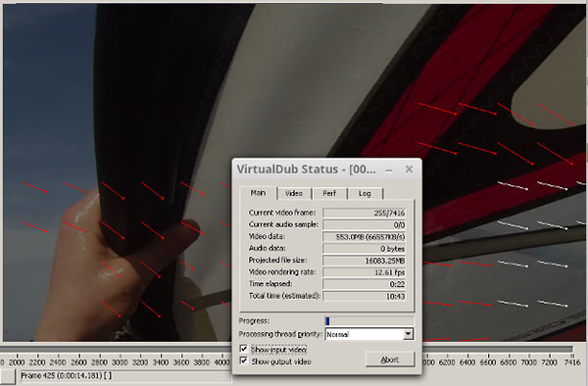The width and height of the screenshot is (588, 386).
Task: Disable the Show input video checkbox
Action: click(x=244, y=350)
